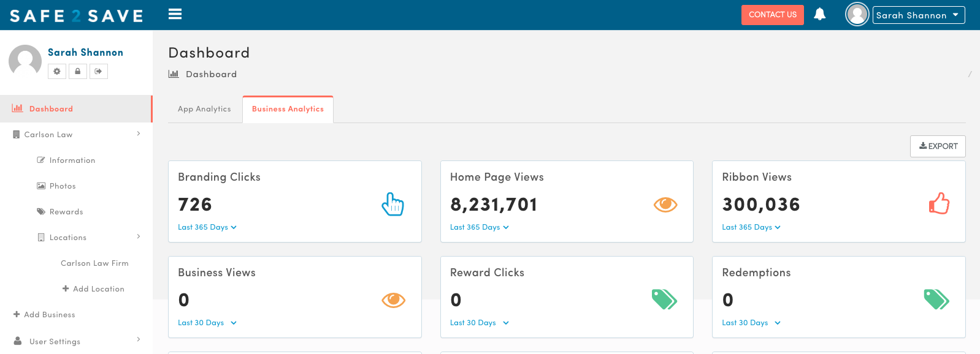Screen dimensions: 980x354
Task: Open Carlson Law Firm location
Action: 94,263
